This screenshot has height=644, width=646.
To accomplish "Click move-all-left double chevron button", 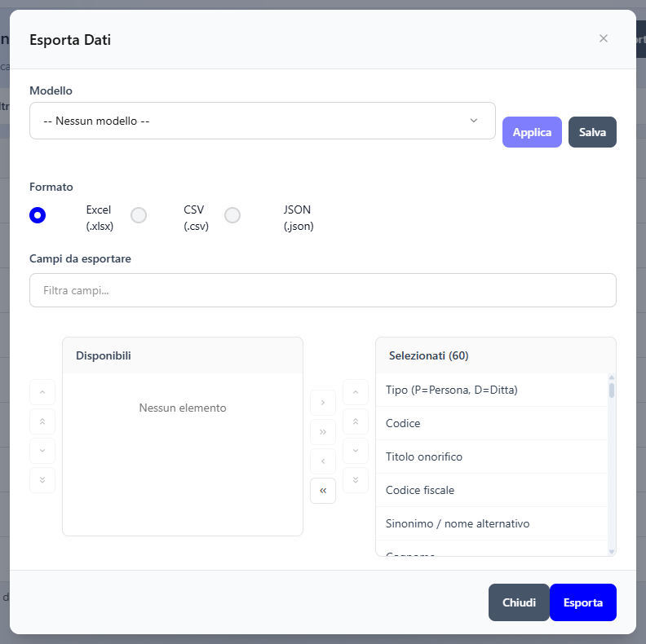I will coord(322,491).
